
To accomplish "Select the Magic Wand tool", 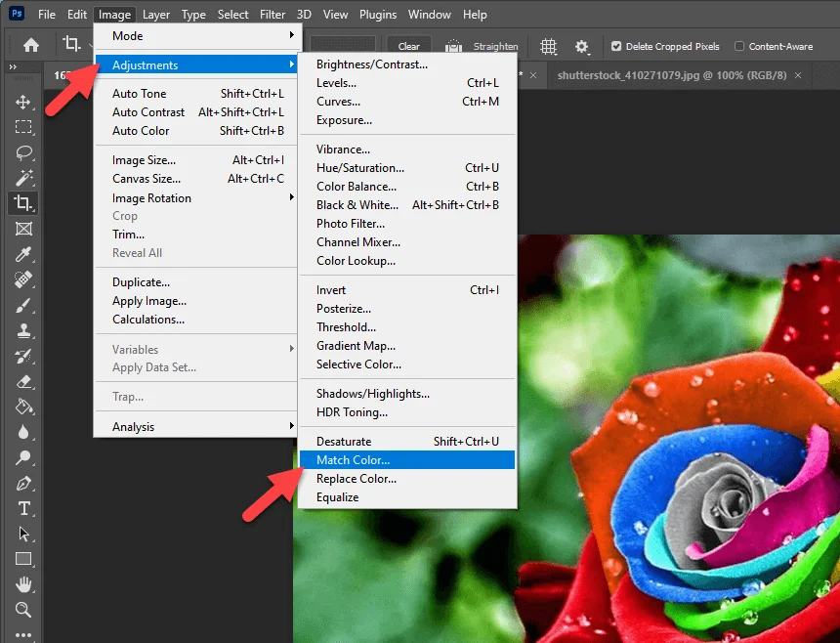I will 23,177.
